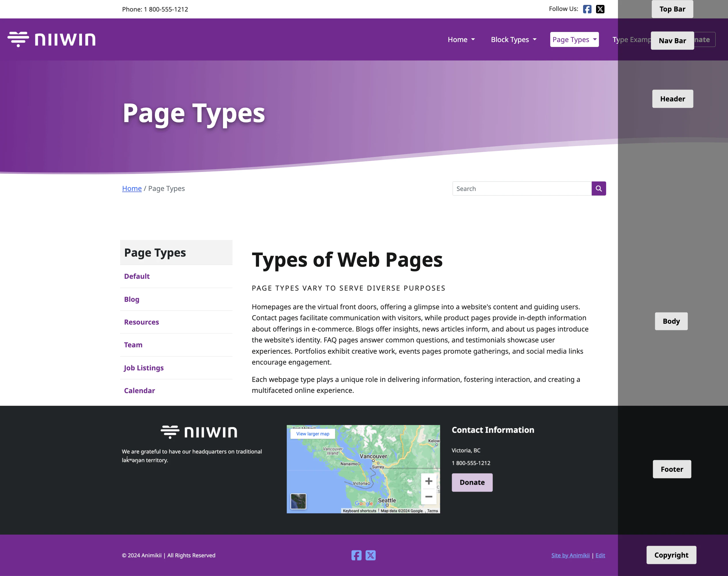Screen dimensions: 728x576
Task: Click the Facebook icon in top bar
Action: tap(587, 9)
